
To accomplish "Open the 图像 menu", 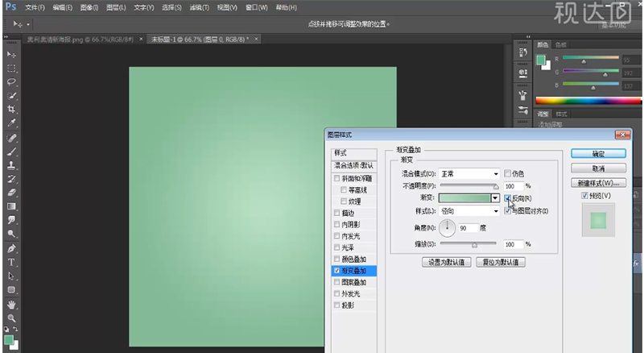I will [89, 7].
